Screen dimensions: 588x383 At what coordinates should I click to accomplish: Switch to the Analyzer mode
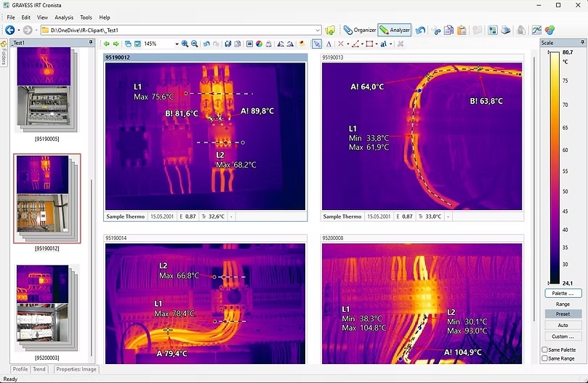395,30
